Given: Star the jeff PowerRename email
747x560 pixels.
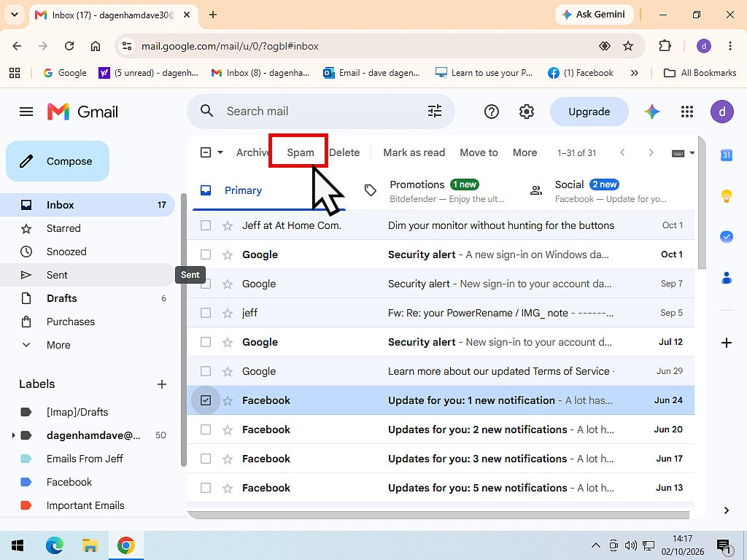Looking at the screenshot, I should point(228,314).
